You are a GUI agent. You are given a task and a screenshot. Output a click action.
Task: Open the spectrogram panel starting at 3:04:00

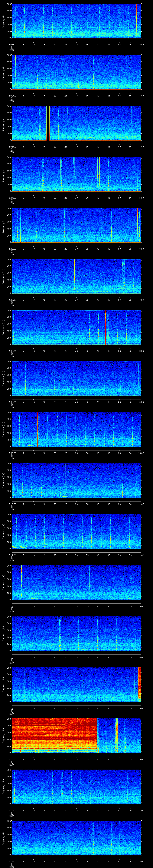[x=77, y=174]
